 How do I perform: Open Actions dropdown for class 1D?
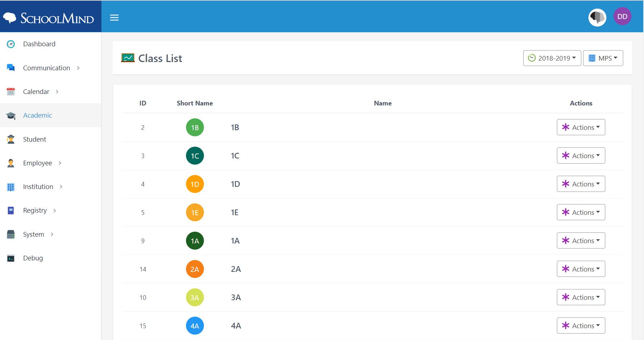pos(581,184)
